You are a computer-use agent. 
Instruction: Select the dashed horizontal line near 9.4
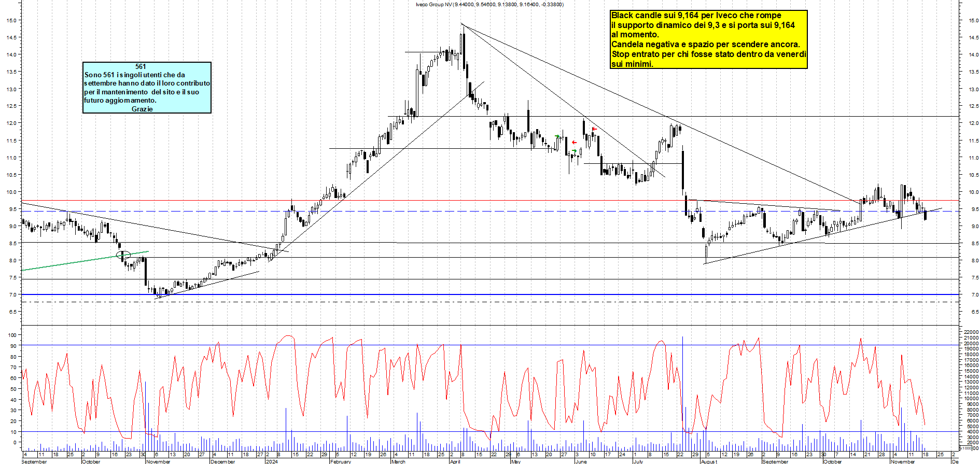click(490, 211)
